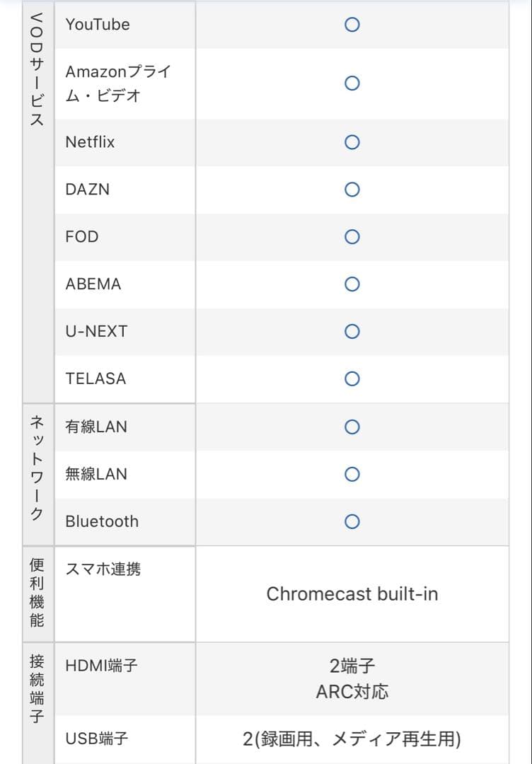Click the 便利機能 category header
Screen dimensions: 532x764
coord(37,593)
